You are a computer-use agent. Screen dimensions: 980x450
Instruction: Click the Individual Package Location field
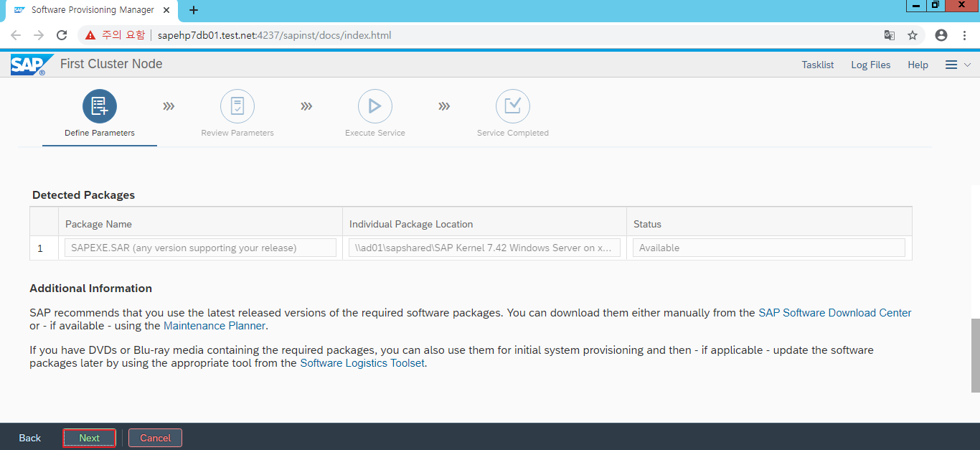click(x=484, y=248)
